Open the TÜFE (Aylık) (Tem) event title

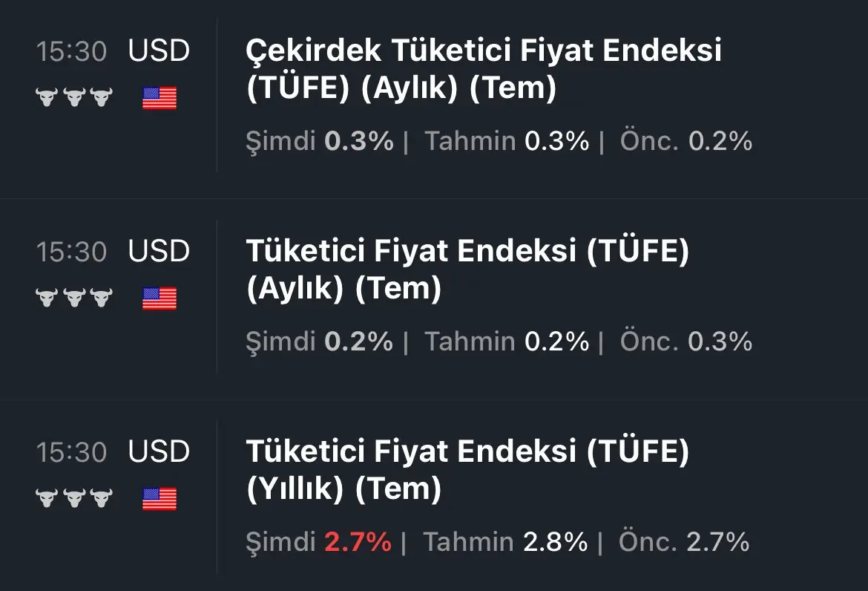(x=468, y=270)
